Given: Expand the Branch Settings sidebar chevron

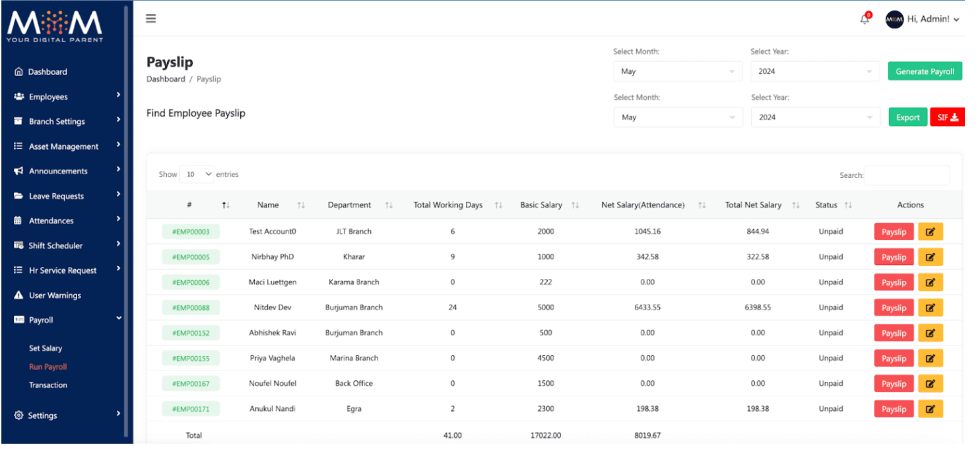Looking at the screenshot, I should [118, 119].
